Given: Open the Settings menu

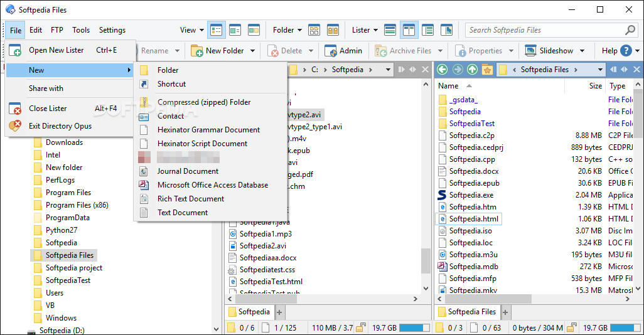Looking at the screenshot, I should point(112,30).
